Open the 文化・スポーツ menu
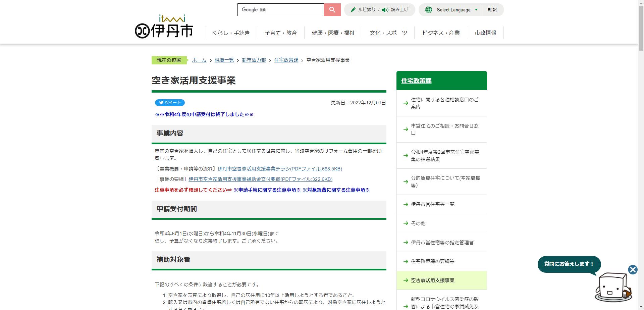 (388, 33)
